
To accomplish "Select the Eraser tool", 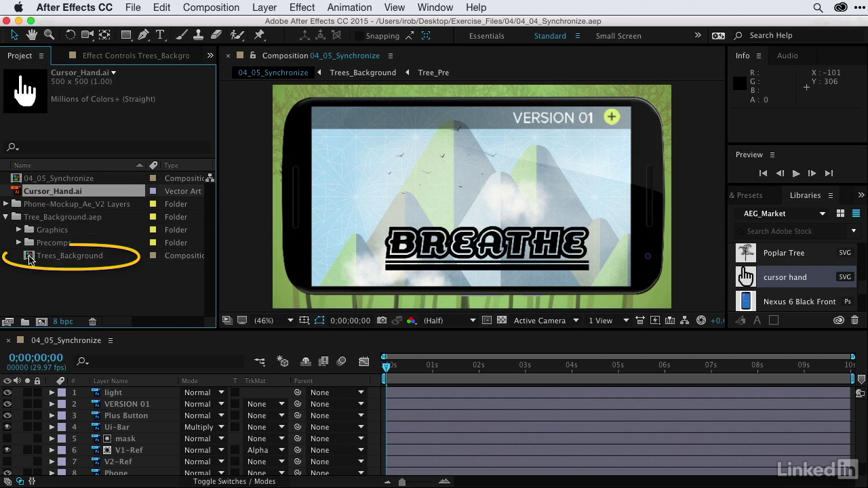I will point(216,35).
